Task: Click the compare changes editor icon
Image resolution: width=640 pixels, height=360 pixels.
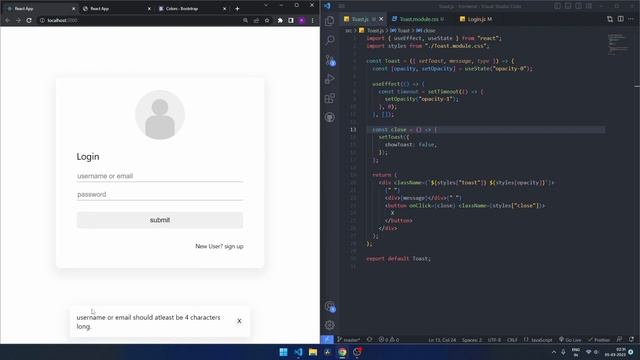Action: [x=610, y=19]
